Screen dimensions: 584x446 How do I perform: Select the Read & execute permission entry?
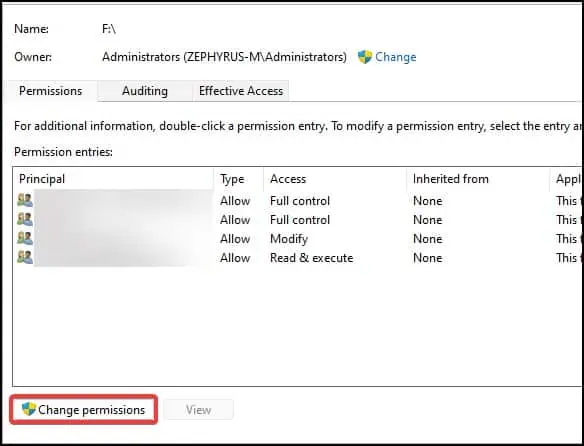tap(298, 258)
